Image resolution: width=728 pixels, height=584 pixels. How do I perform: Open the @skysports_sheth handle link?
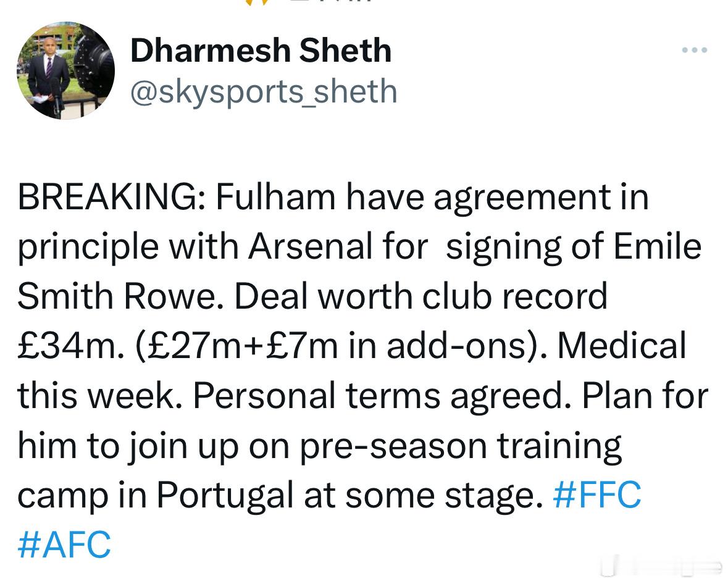[264, 91]
